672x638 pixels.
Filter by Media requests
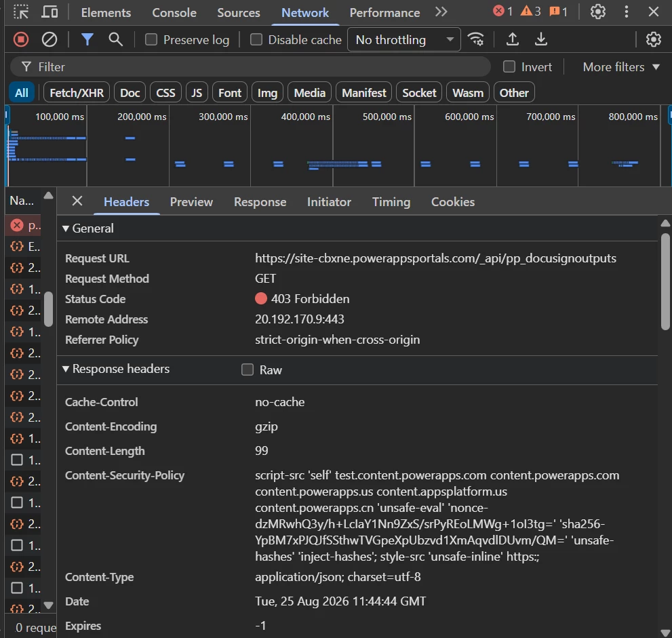309,93
